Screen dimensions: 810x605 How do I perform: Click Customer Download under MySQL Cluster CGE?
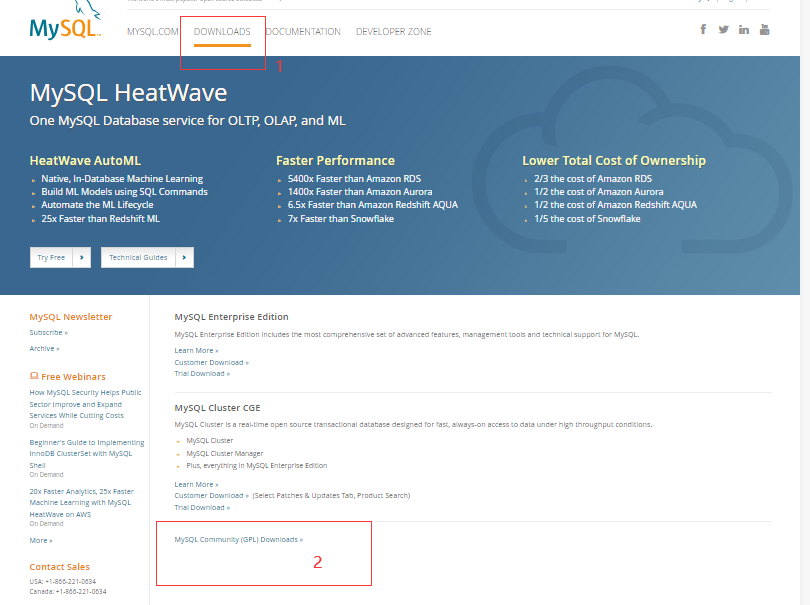212,495
